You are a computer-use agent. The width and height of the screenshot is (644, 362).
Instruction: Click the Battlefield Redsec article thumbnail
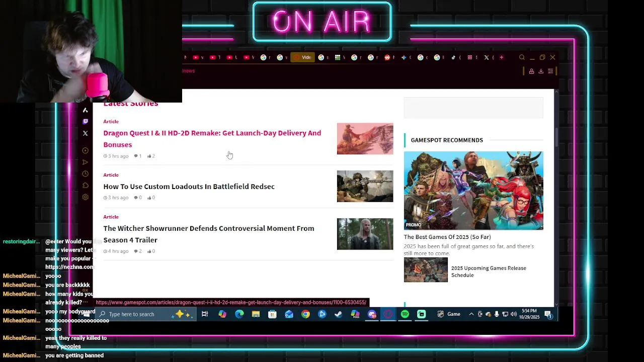point(365,187)
